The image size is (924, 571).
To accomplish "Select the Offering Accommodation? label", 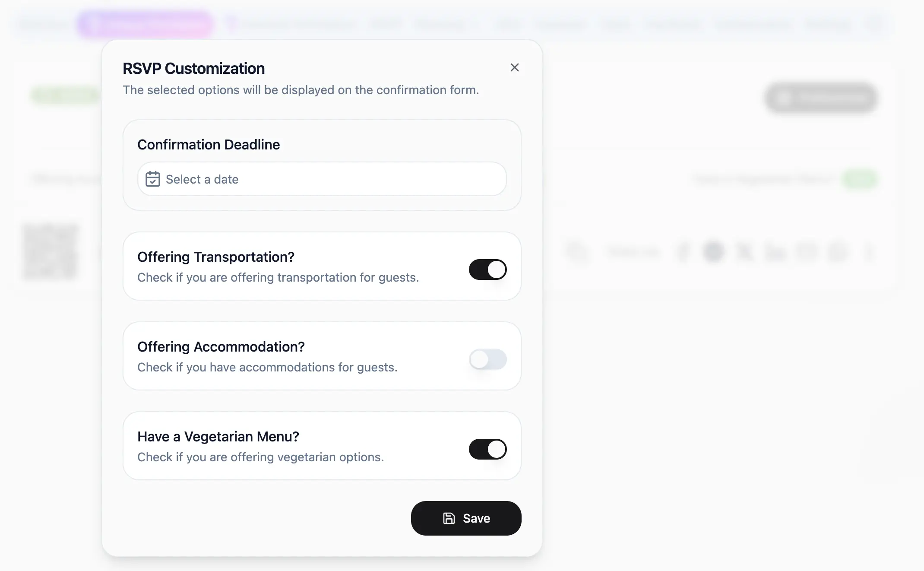I will pyautogui.click(x=221, y=347).
